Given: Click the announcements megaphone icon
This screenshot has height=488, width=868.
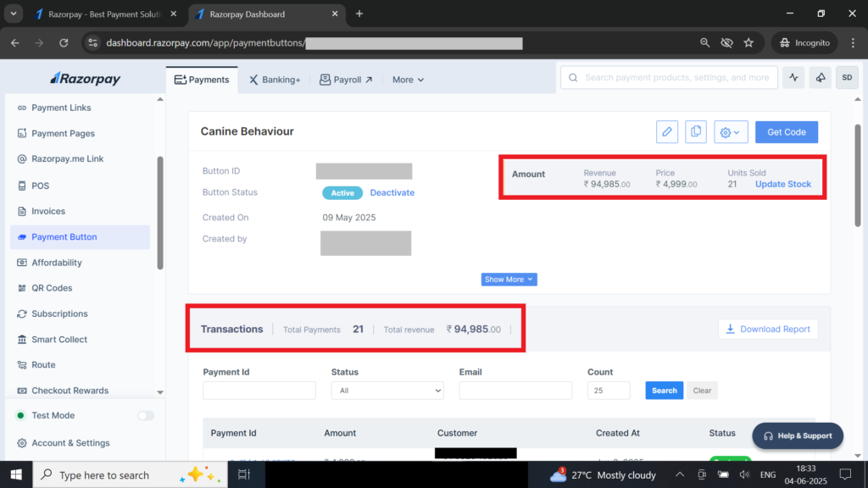Looking at the screenshot, I should [x=821, y=78].
